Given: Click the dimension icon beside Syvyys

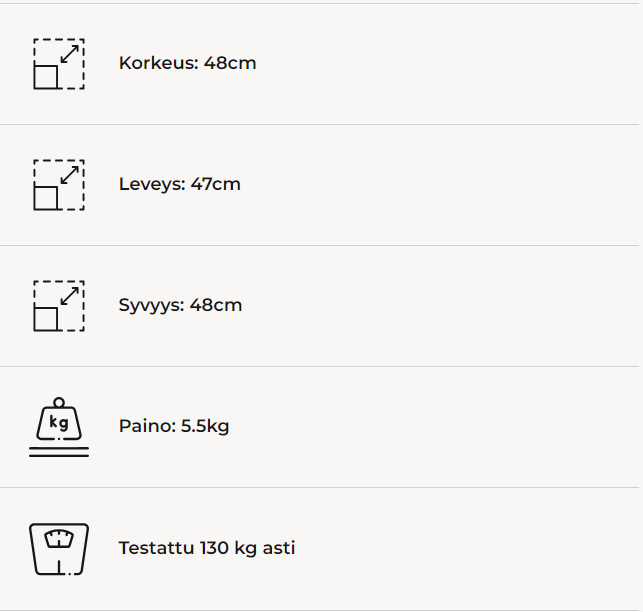Looking at the screenshot, I should click(59, 306).
